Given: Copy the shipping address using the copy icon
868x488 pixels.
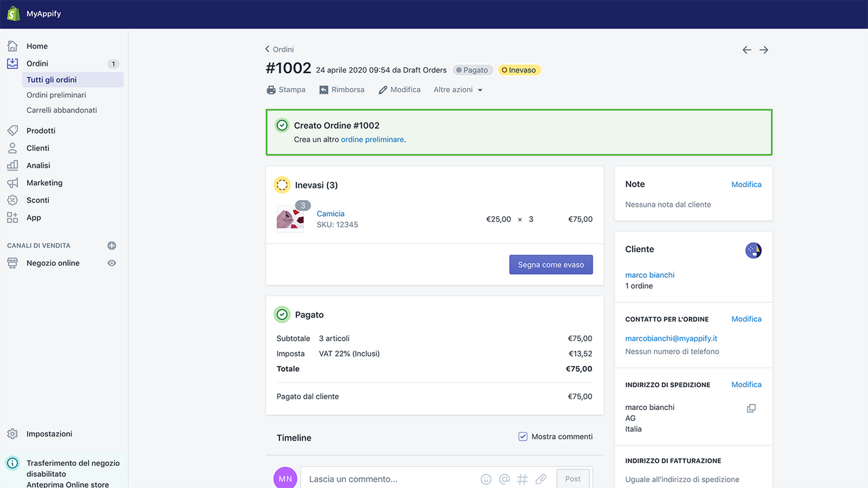Looking at the screenshot, I should coord(751,407).
